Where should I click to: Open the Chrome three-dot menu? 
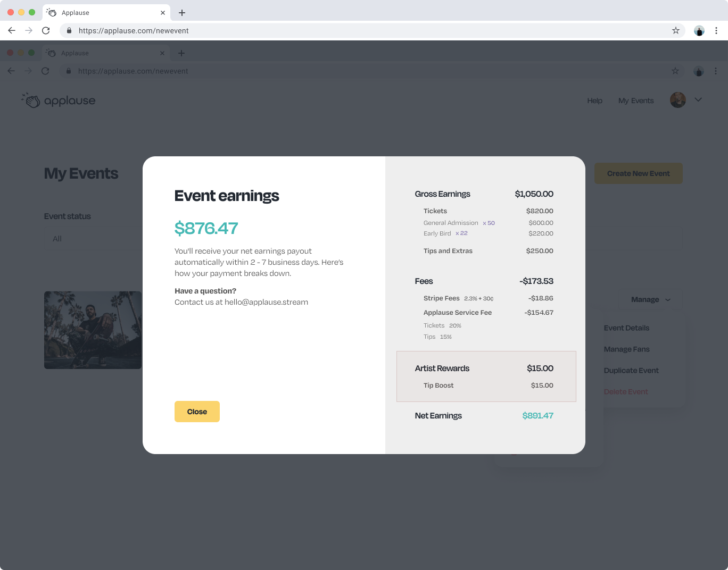(716, 30)
